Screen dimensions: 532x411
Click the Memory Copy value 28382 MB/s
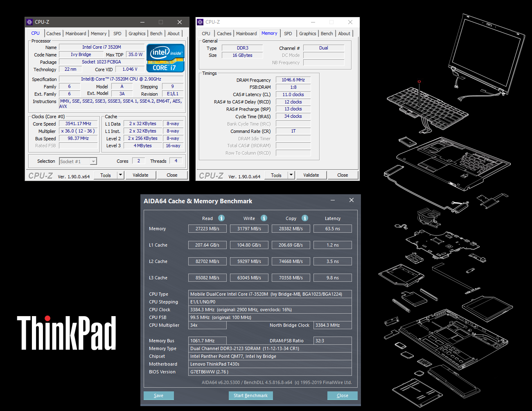(x=291, y=229)
